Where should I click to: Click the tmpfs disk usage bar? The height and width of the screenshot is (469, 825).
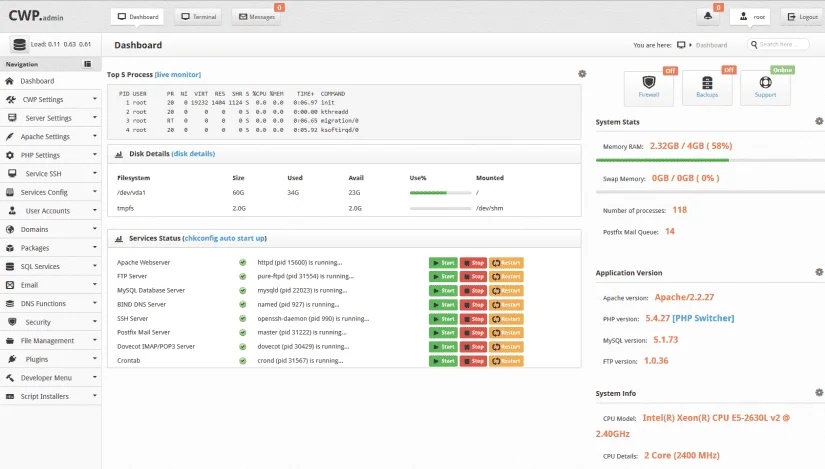(x=440, y=208)
